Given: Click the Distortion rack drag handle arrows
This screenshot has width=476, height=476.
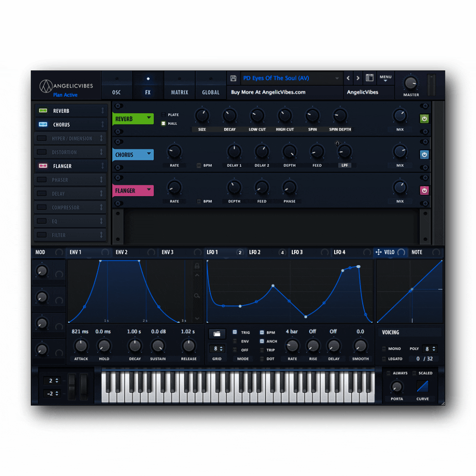Looking at the screenshot, I should click(x=101, y=152).
